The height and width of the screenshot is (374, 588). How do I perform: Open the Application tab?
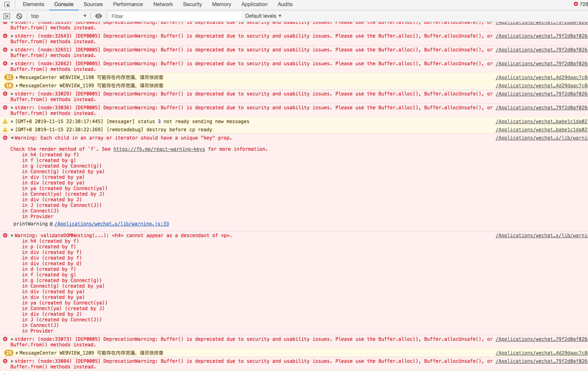click(x=254, y=4)
